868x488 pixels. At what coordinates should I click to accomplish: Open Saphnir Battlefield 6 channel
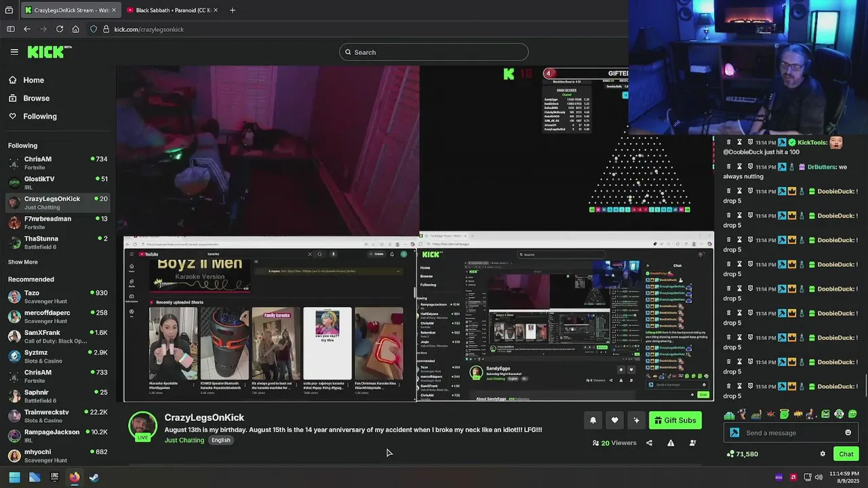tap(58, 396)
